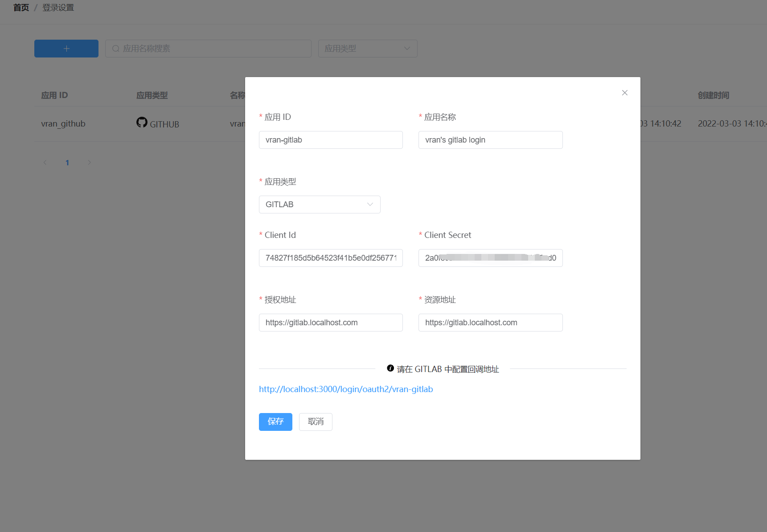767x532 pixels.
Task: Open the localhost oauth2 callback link
Action: (346, 389)
